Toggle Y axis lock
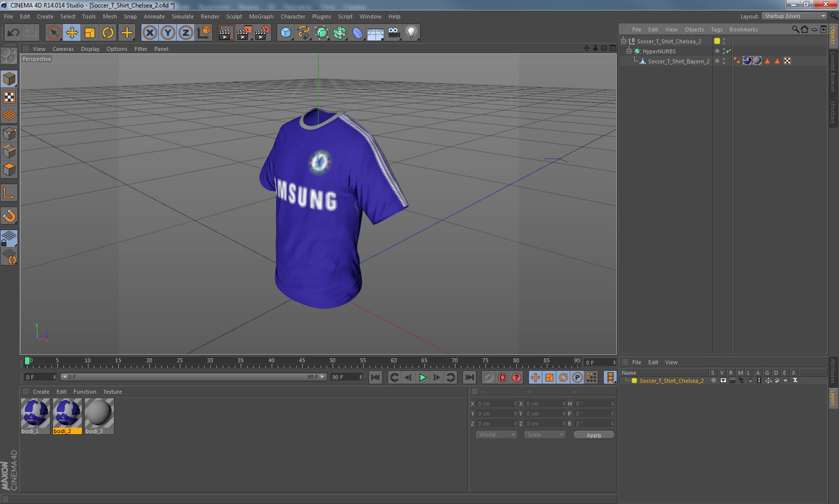The image size is (839, 504). 168,33
